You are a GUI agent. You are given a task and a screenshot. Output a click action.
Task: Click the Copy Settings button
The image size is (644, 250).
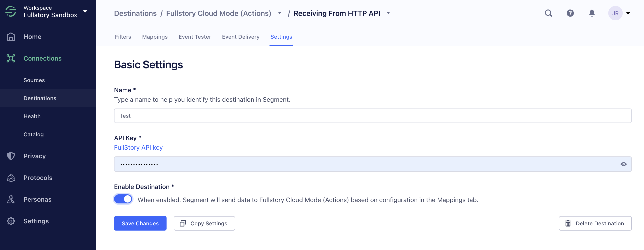coord(204,223)
